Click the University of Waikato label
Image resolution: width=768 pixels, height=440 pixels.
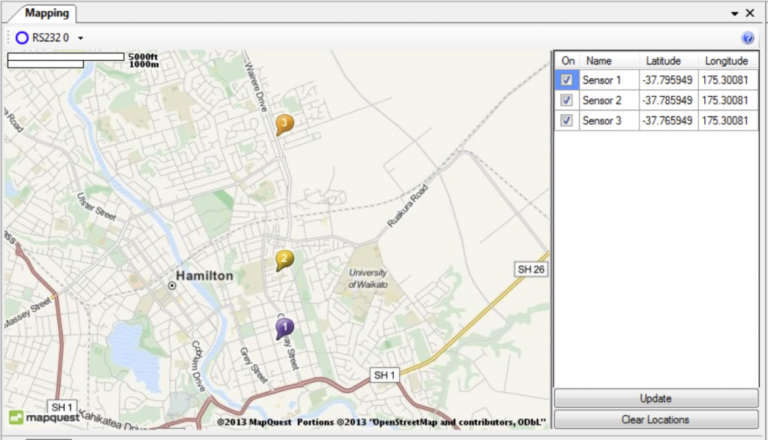(x=368, y=278)
